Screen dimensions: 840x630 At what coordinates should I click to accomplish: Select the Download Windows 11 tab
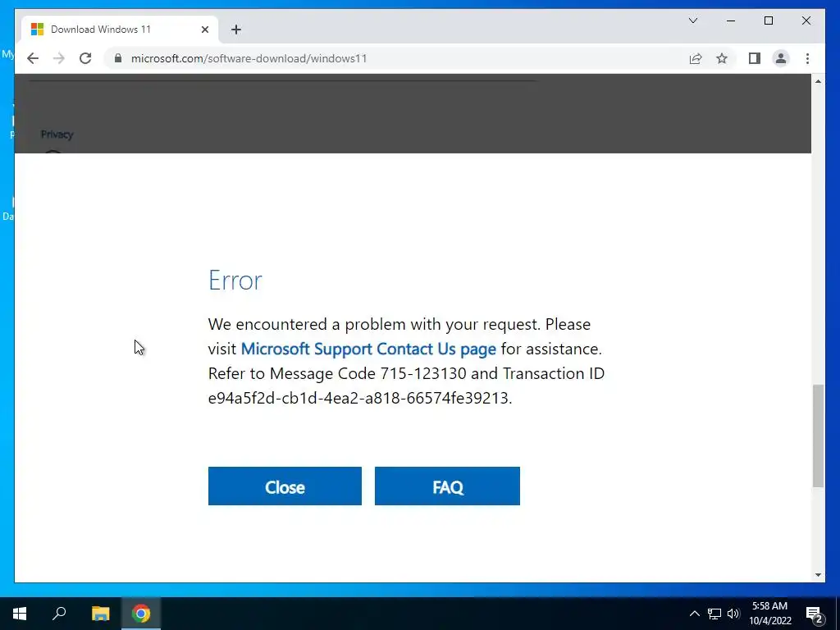click(x=120, y=30)
